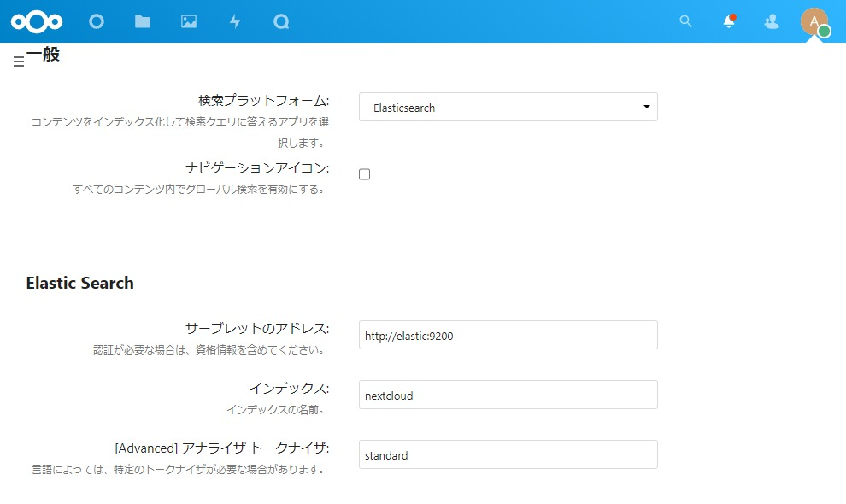This screenshot has width=846, height=504.
Task: Click the [Advanced] アナライザ トークナイザ label
Action: coord(222,448)
